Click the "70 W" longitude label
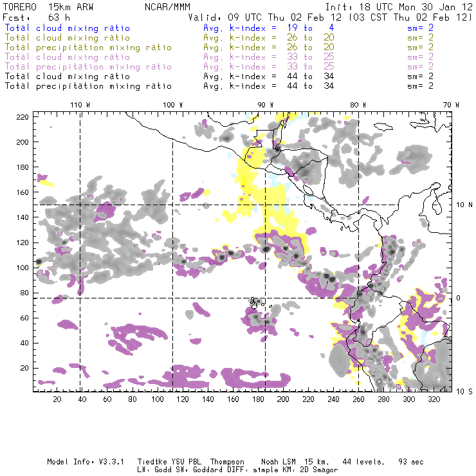 click(x=451, y=105)
